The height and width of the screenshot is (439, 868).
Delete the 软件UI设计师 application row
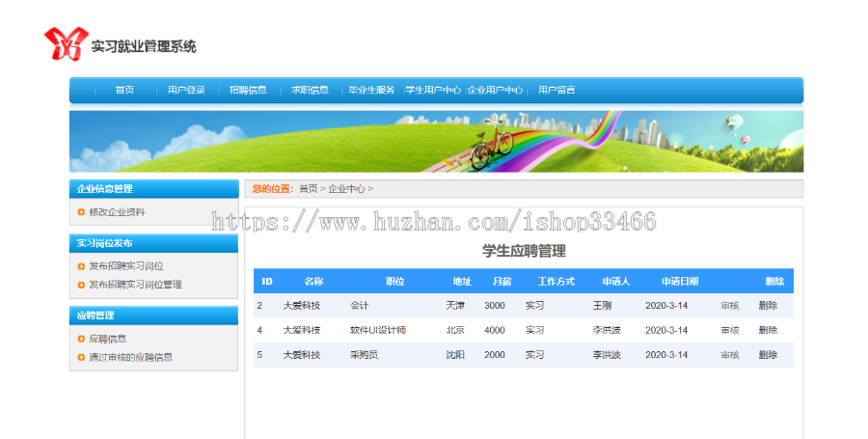(768, 330)
